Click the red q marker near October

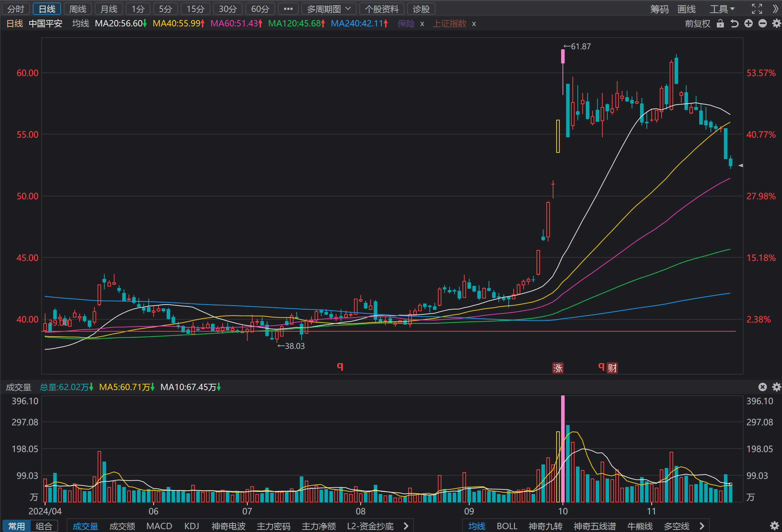(601, 366)
